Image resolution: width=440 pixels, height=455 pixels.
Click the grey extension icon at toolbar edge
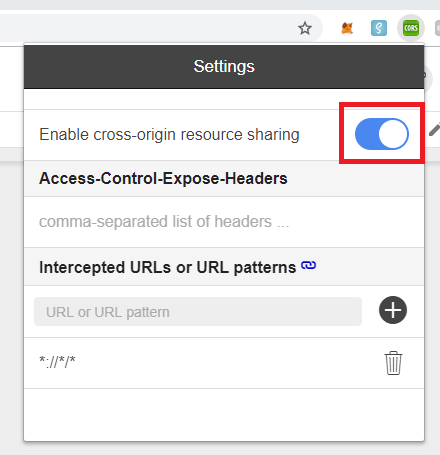[437, 28]
